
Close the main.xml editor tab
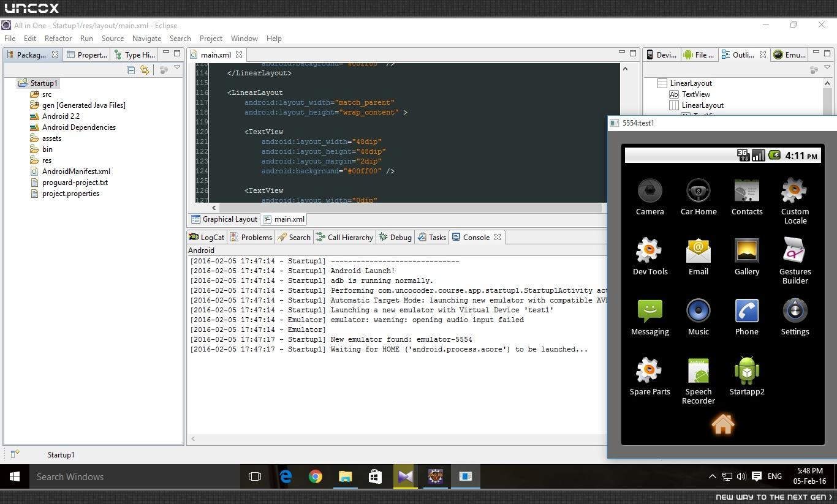tap(240, 55)
